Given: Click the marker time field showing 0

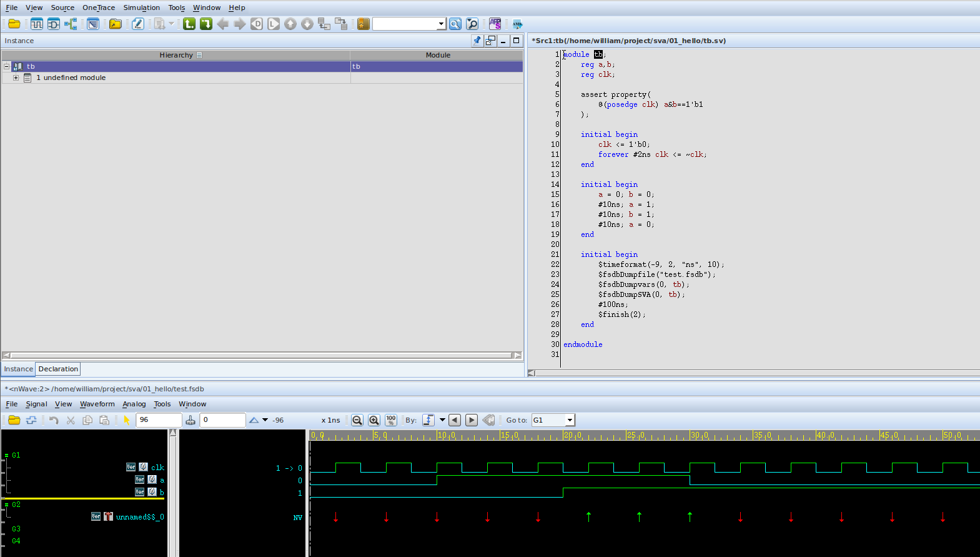Looking at the screenshot, I should pyautogui.click(x=222, y=420).
